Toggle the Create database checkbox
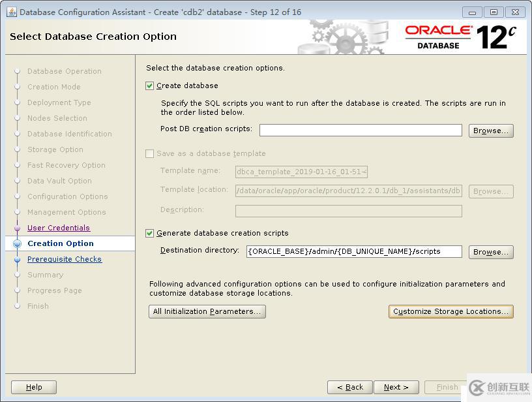 click(150, 86)
